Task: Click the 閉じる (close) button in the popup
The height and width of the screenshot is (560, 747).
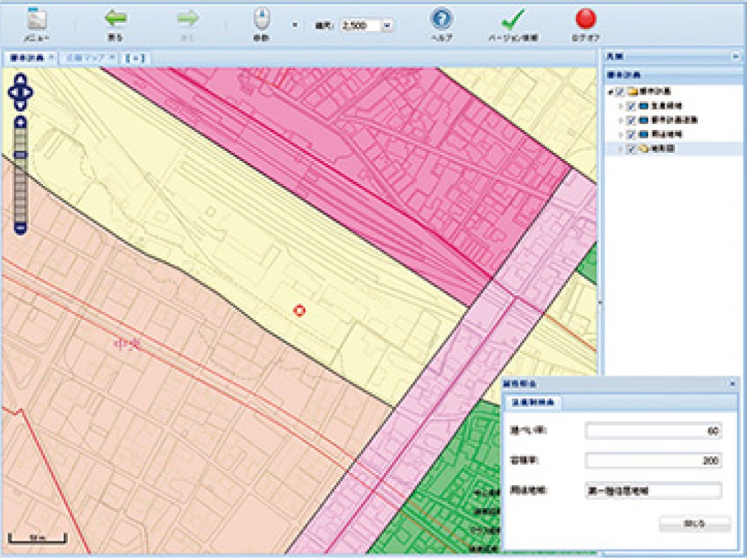Action: pyautogui.click(x=694, y=523)
